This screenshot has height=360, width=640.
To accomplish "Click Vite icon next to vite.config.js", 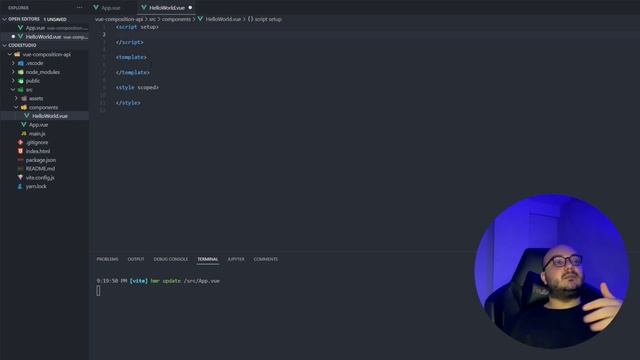I will pos(20,178).
